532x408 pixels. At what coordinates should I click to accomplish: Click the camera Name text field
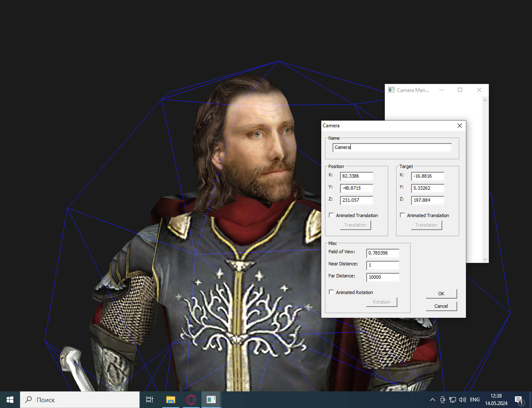pos(392,147)
